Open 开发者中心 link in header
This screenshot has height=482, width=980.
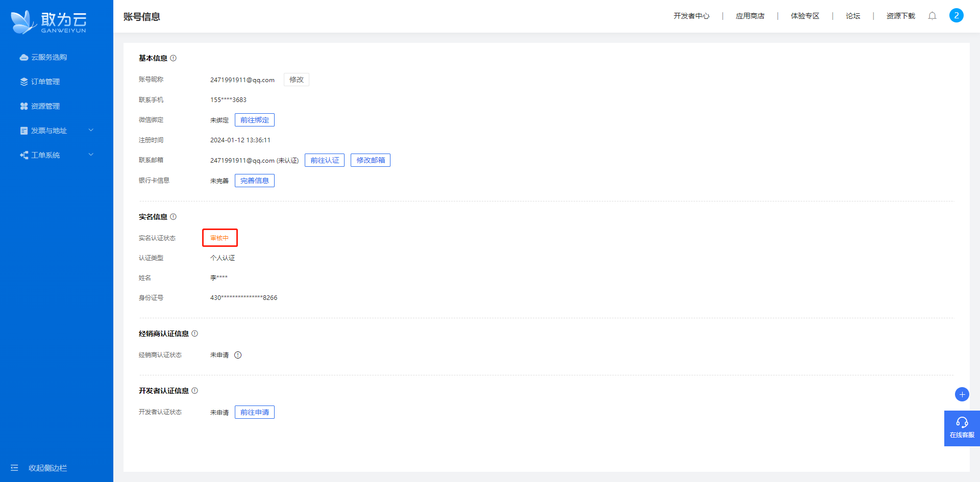[x=691, y=16]
